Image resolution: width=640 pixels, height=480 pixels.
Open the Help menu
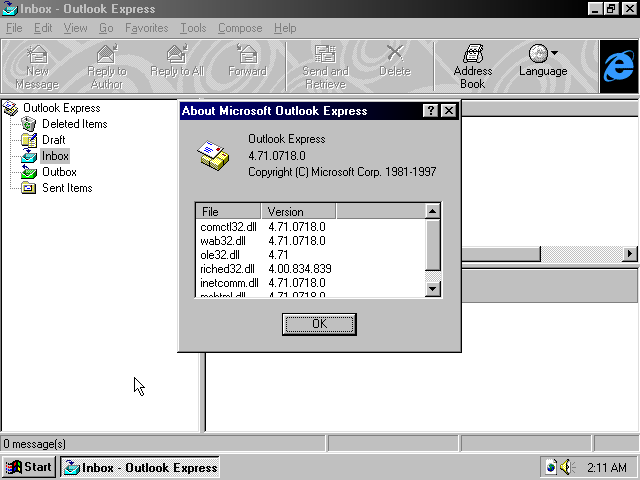tap(285, 28)
